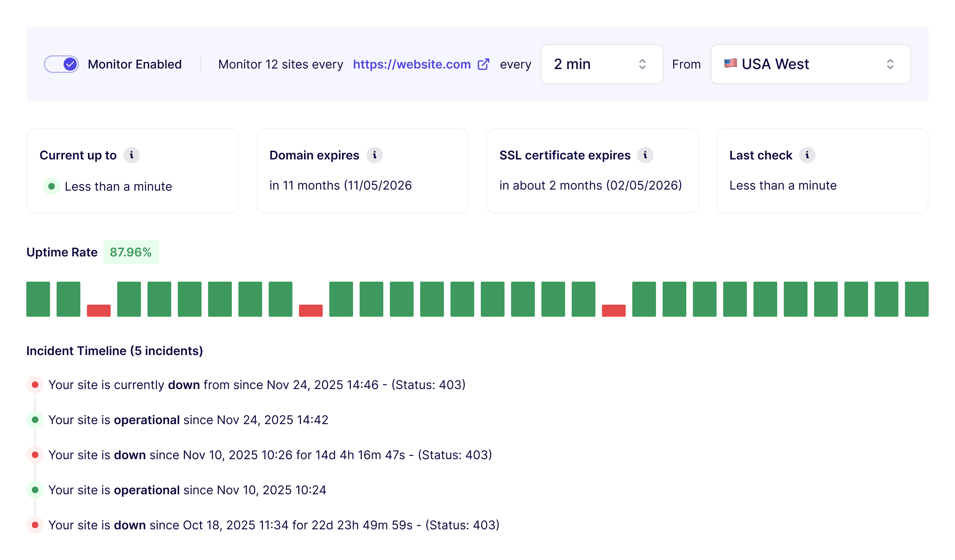Disable the Monitor Enabled switch
Image resolution: width=955 pixels, height=560 pixels.
click(61, 64)
